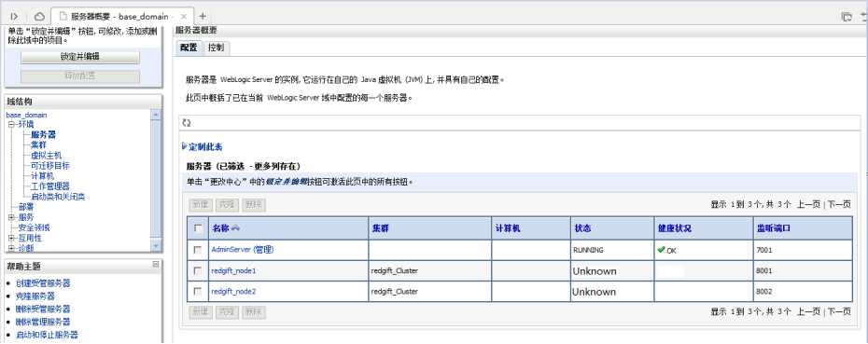Select 工作管理器 in the domain tree
The image size is (868, 344).
pos(49,186)
